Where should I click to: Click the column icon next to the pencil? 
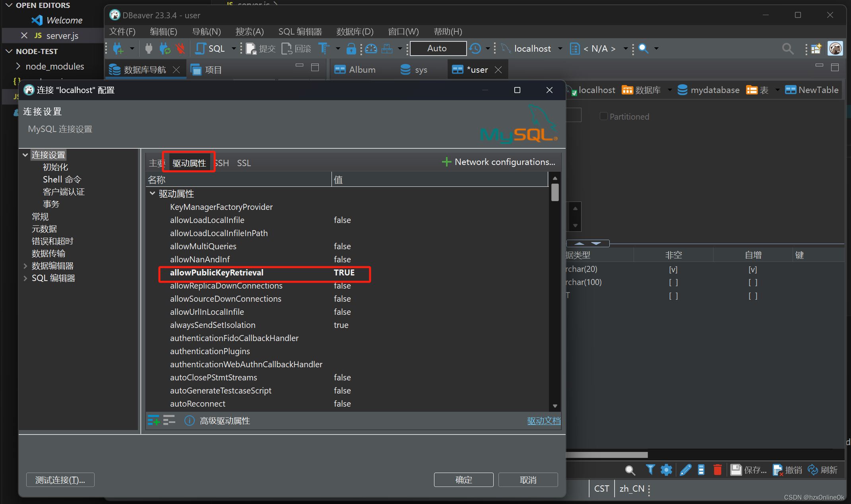pyautogui.click(x=701, y=470)
